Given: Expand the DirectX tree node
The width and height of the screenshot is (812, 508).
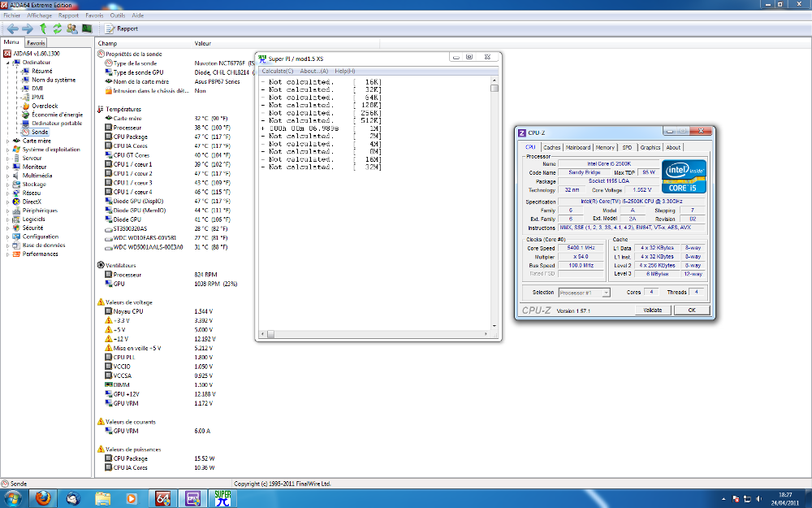Looking at the screenshot, I should click(8, 202).
